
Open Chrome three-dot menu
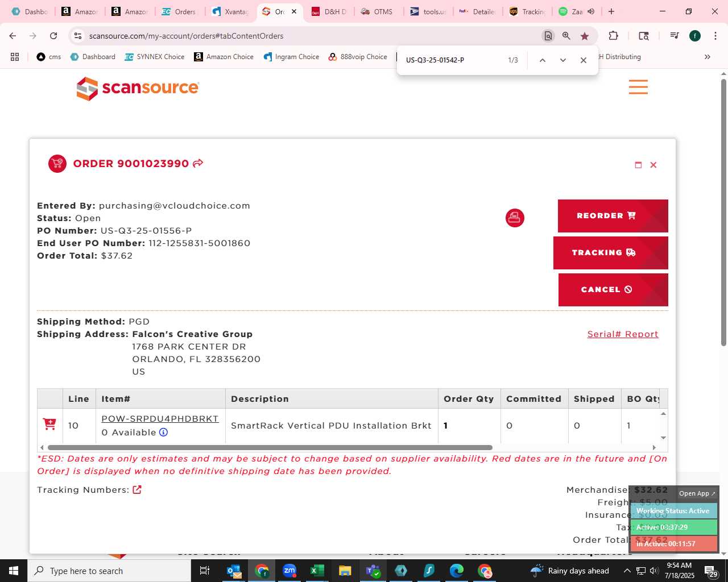715,36
